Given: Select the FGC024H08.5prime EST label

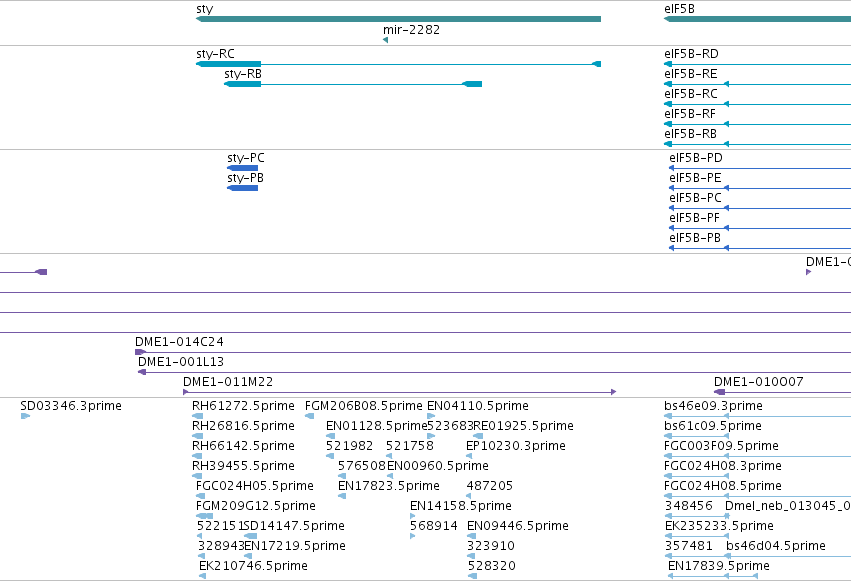Looking at the screenshot, I should pyautogui.click(x=723, y=486).
